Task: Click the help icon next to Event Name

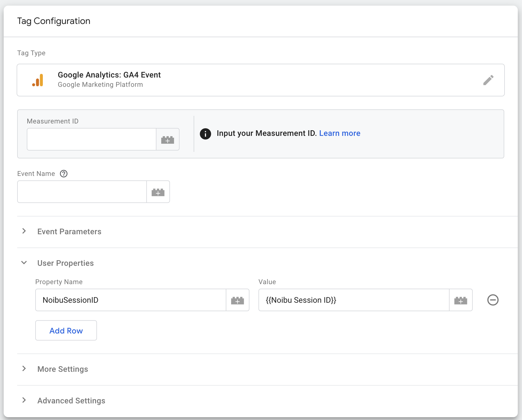Action: (64, 174)
